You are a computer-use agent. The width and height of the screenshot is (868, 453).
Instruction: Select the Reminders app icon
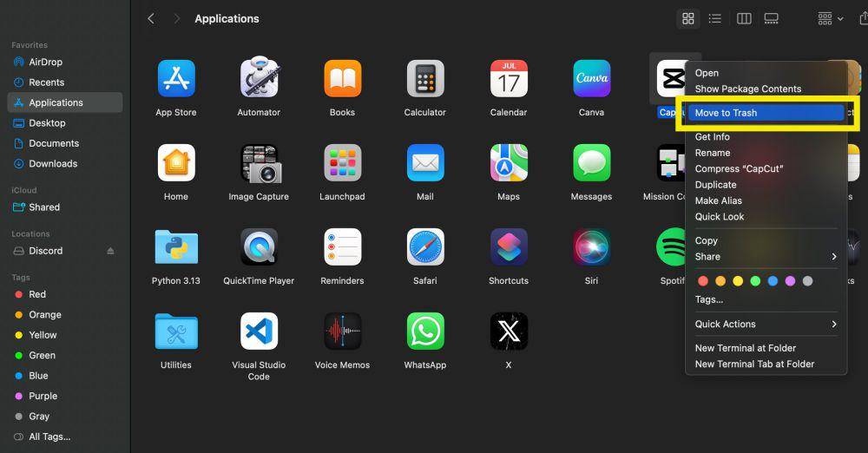tap(342, 247)
